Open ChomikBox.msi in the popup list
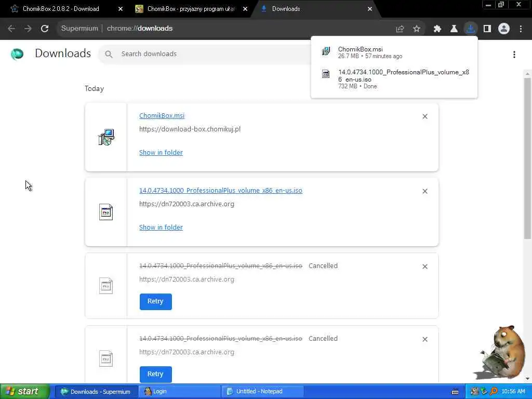532x399 pixels. (394, 52)
